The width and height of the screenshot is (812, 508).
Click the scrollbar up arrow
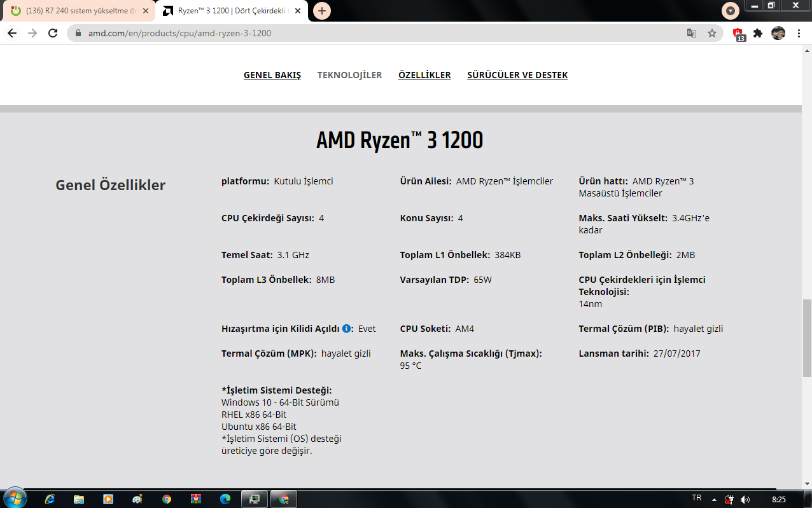(x=806, y=50)
